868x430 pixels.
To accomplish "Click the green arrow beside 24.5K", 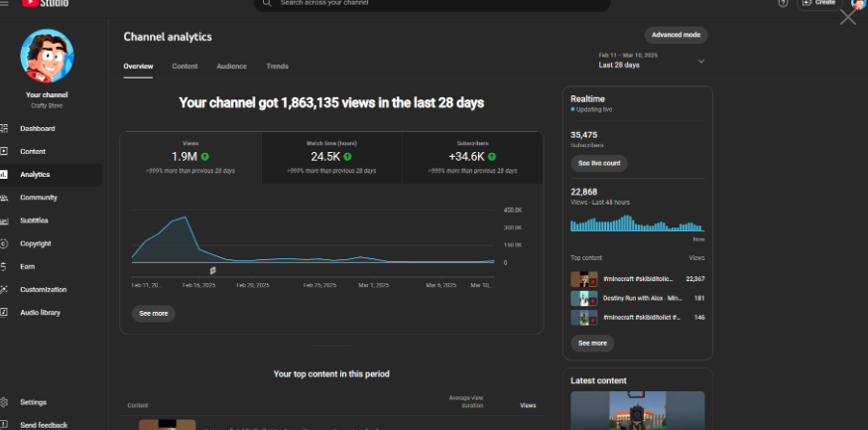I will (347, 157).
